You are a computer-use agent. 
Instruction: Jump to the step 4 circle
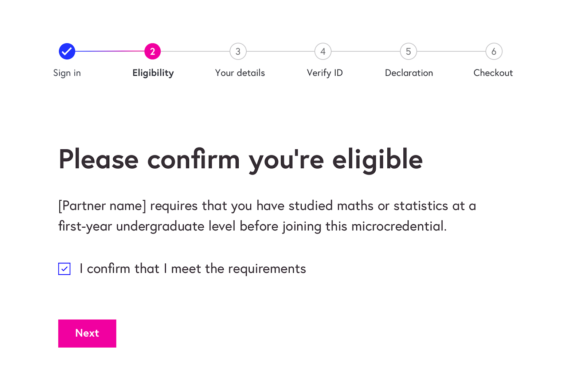coord(323,51)
